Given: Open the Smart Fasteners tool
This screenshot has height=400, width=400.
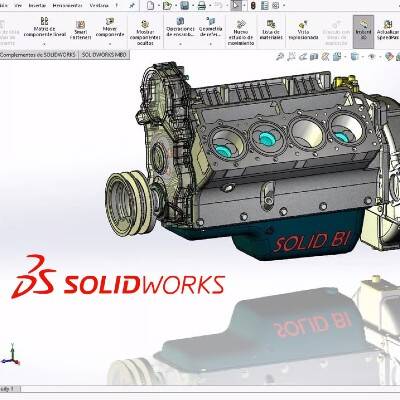Looking at the screenshot, I should point(80,30).
